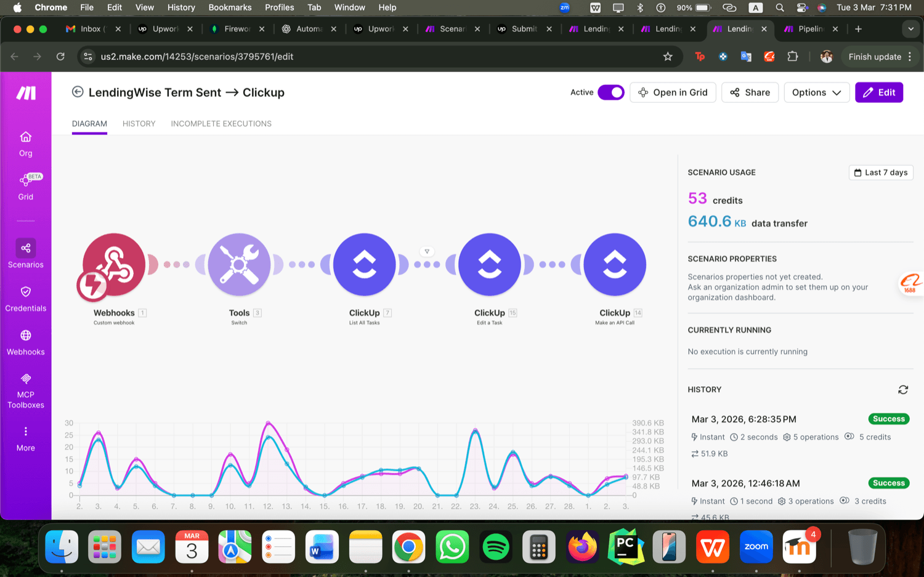Open MCP Toolboxes in the sidebar
The height and width of the screenshot is (577, 924).
coord(25,390)
